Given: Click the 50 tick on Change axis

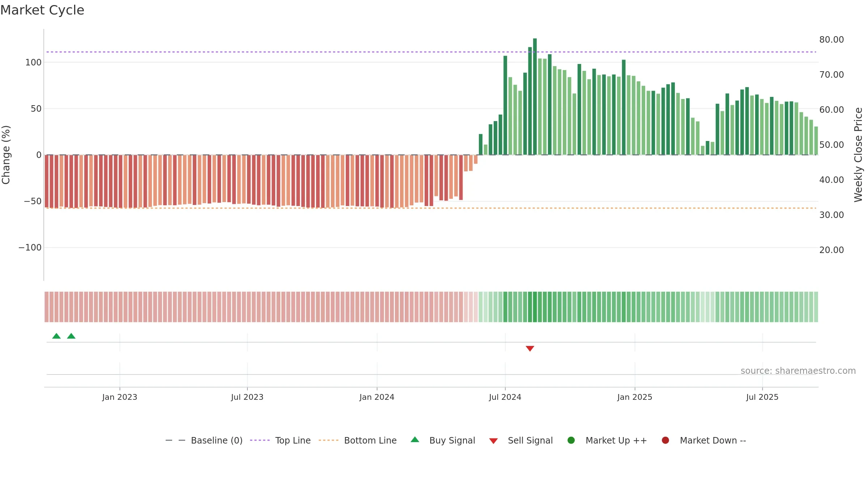Looking at the screenshot, I should pos(36,109).
